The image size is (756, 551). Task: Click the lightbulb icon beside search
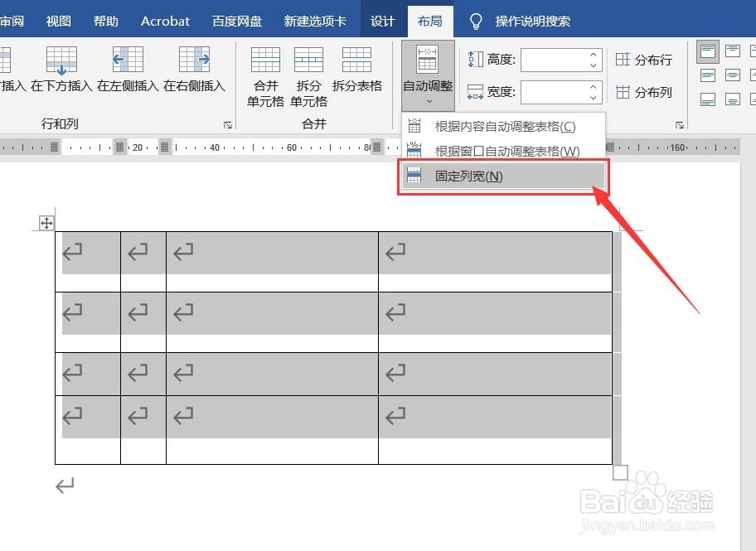[476, 22]
